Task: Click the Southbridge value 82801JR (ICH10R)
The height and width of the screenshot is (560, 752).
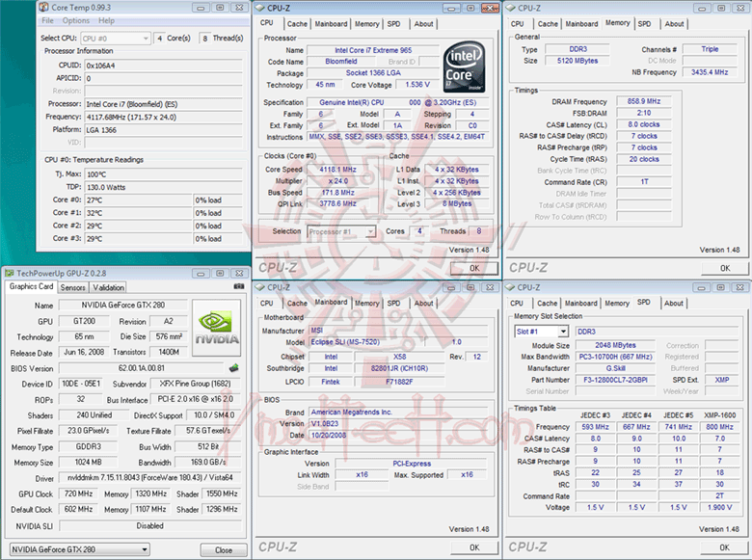Action: (x=399, y=369)
